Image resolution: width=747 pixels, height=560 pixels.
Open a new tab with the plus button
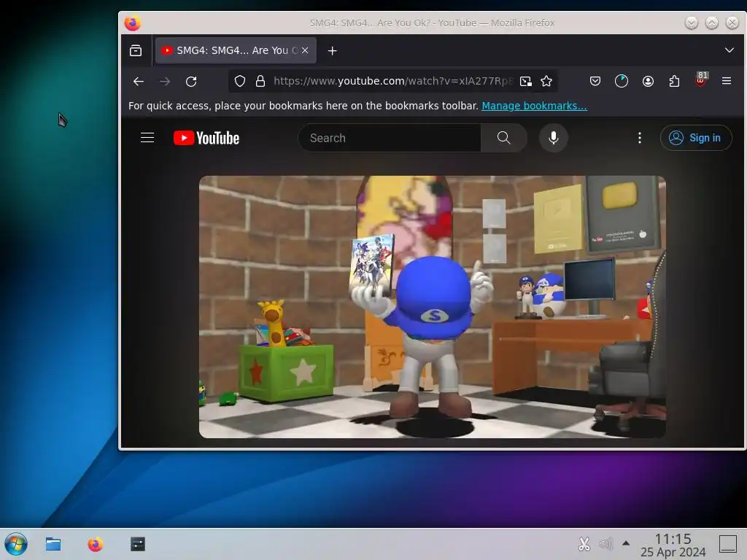pyautogui.click(x=333, y=50)
